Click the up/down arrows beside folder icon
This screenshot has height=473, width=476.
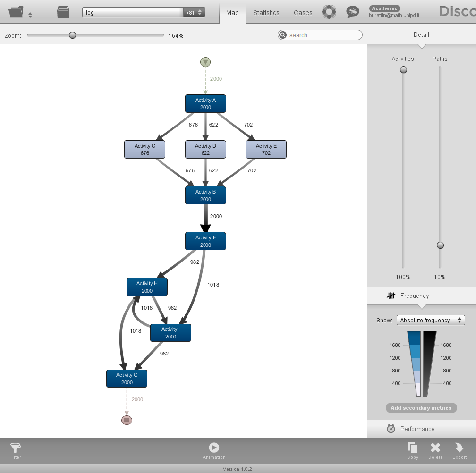click(x=30, y=15)
